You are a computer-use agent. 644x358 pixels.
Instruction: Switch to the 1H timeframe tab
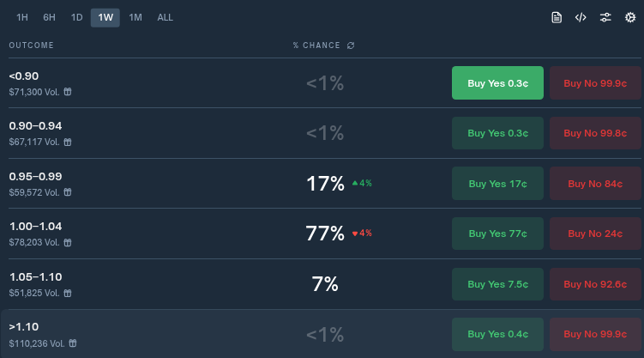(x=22, y=18)
